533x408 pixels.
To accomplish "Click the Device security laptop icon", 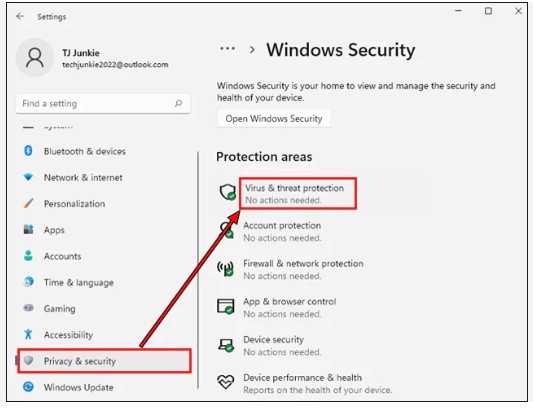I will (226, 345).
